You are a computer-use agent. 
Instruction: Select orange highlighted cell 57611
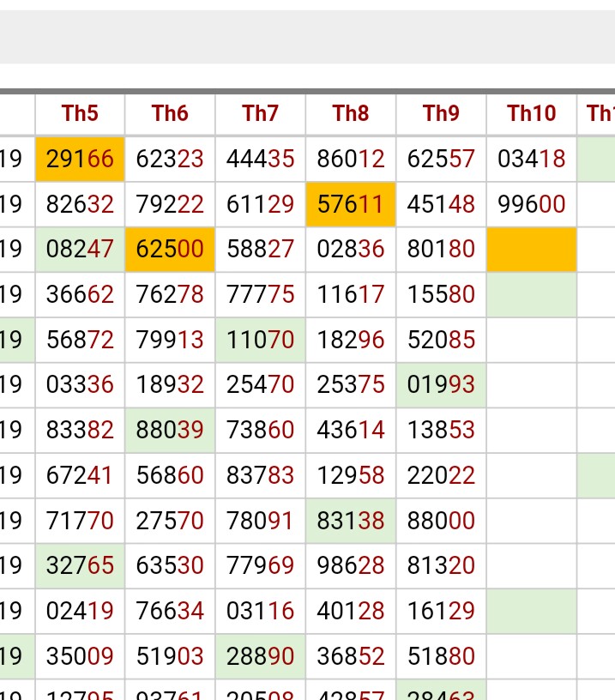coord(351,204)
